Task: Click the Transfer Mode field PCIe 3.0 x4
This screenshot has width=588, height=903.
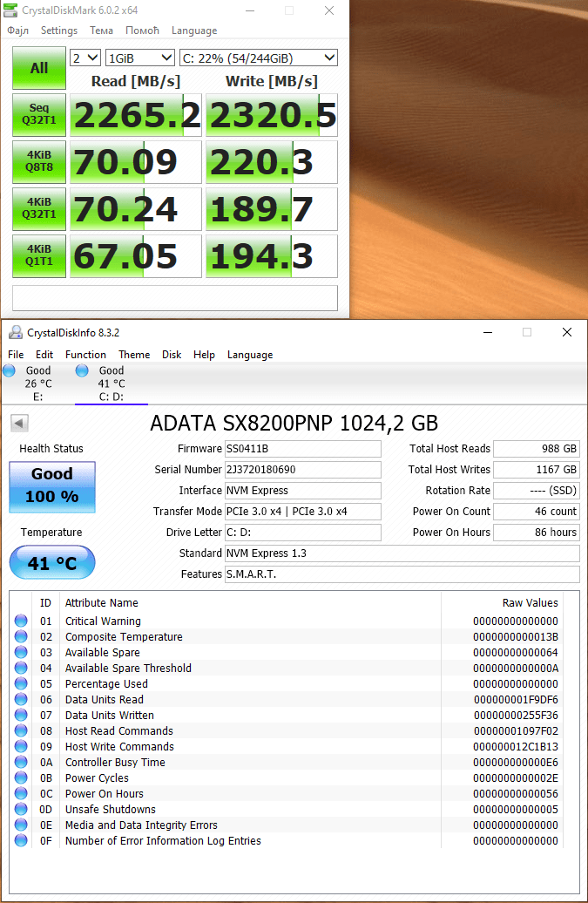Action: click(302, 512)
